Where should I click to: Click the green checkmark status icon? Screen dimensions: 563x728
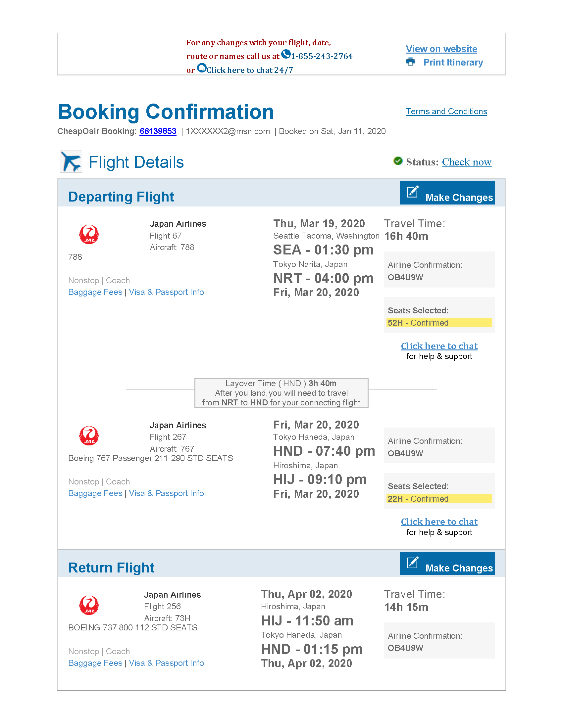398,161
